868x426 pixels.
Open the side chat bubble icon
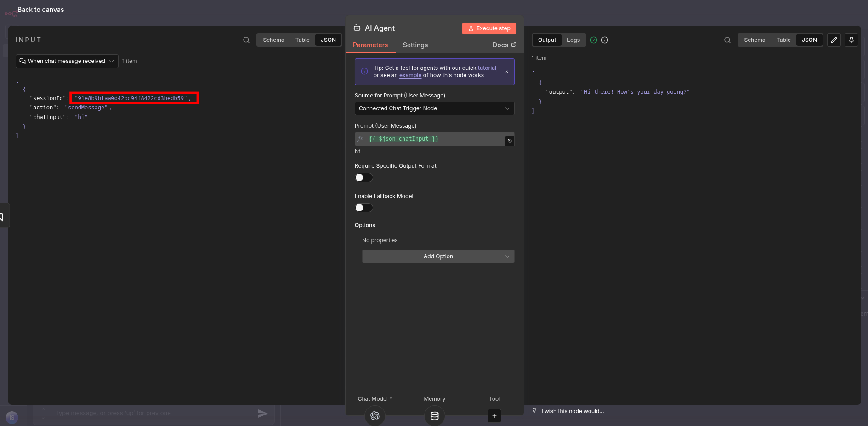click(2, 216)
